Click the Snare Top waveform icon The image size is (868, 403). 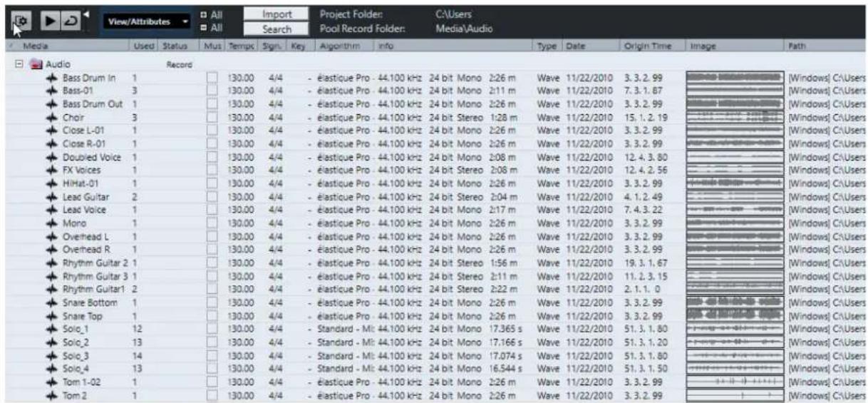tap(51, 316)
